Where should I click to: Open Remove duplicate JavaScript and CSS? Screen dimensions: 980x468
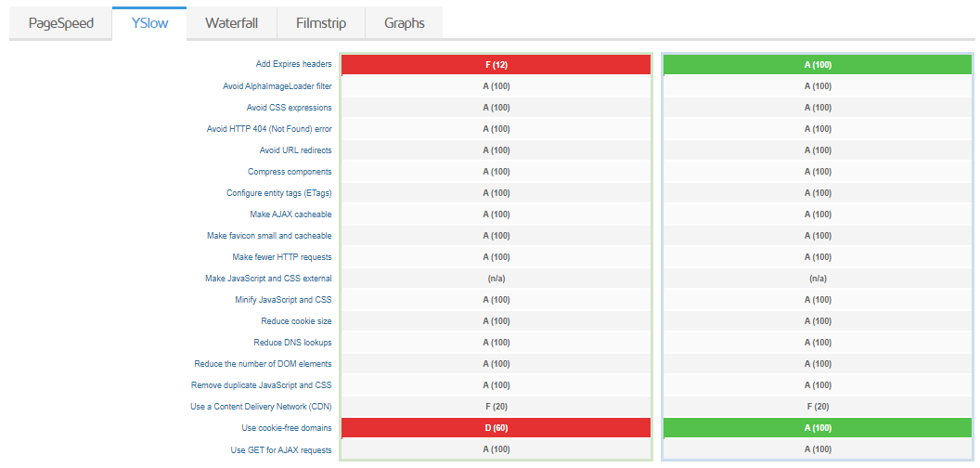(262, 384)
